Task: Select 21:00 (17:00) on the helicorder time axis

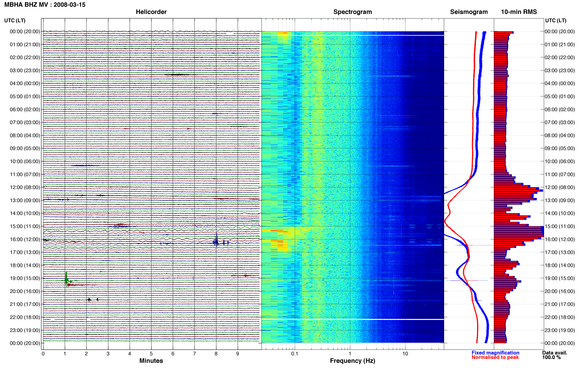Action: [25, 304]
